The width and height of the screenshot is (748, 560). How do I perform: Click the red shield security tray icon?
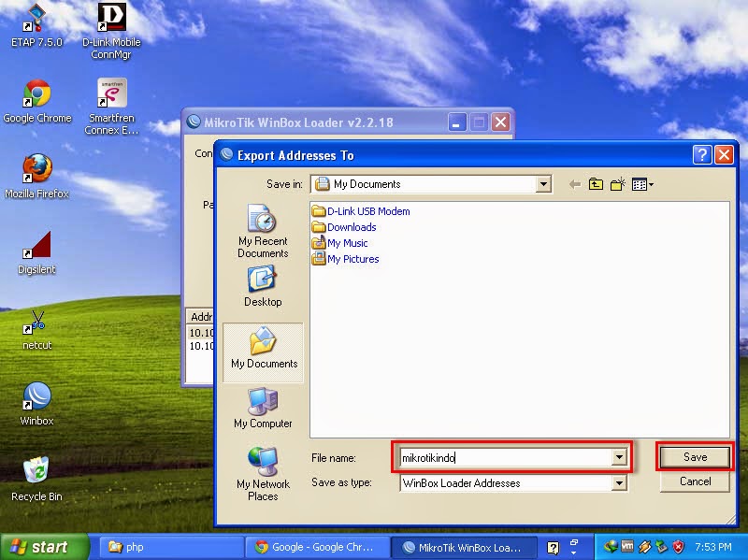(678, 547)
